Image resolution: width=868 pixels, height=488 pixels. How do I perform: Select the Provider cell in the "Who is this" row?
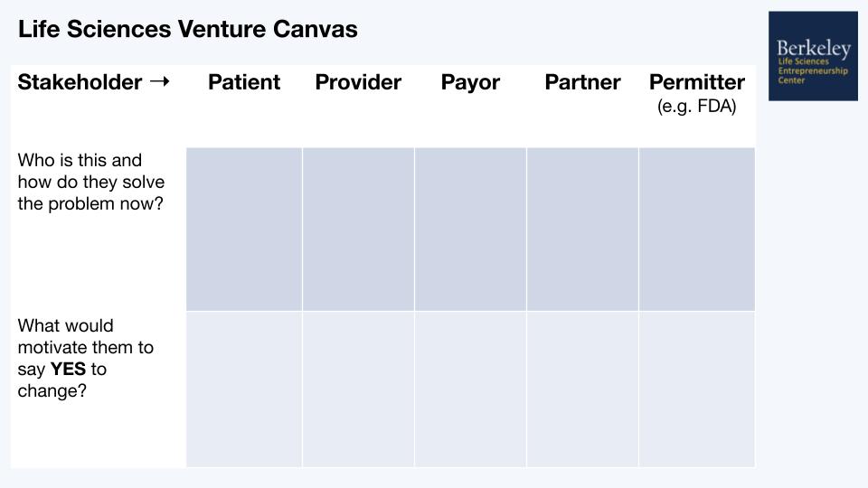point(358,230)
